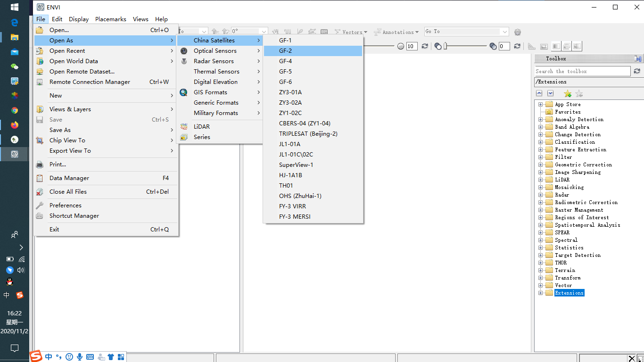Open the Annotations dropdown in the toolbar
The width and height of the screenshot is (644, 362).
pyautogui.click(x=396, y=32)
